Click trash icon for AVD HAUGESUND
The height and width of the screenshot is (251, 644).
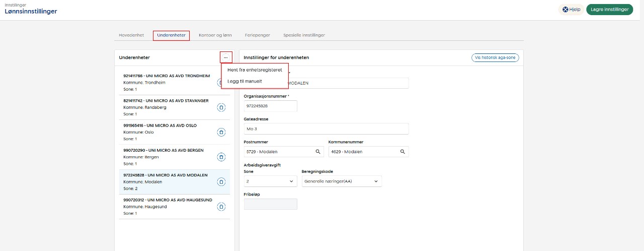(221, 207)
